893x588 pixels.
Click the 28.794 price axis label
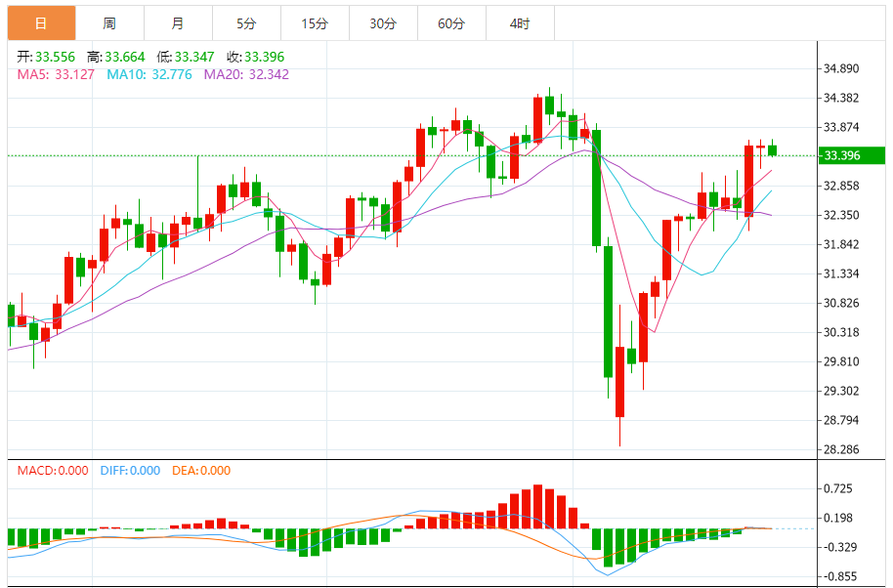841,420
